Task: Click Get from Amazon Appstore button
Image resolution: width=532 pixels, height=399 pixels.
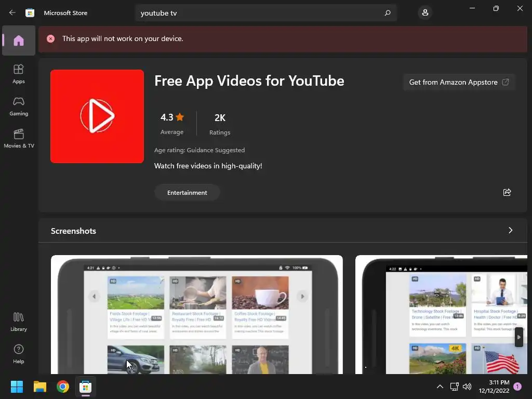Action: coord(459,82)
